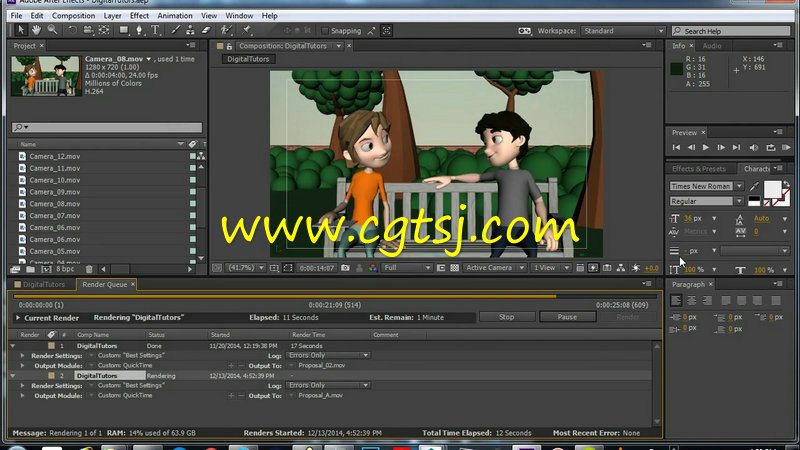This screenshot has height=450, width=800.
Task: Click the white fill color swatch
Action: (772, 189)
